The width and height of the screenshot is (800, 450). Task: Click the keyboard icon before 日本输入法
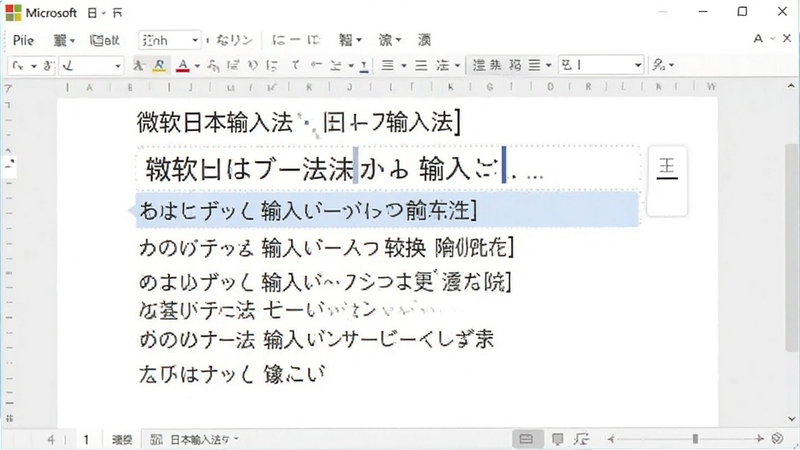pyautogui.click(x=156, y=439)
